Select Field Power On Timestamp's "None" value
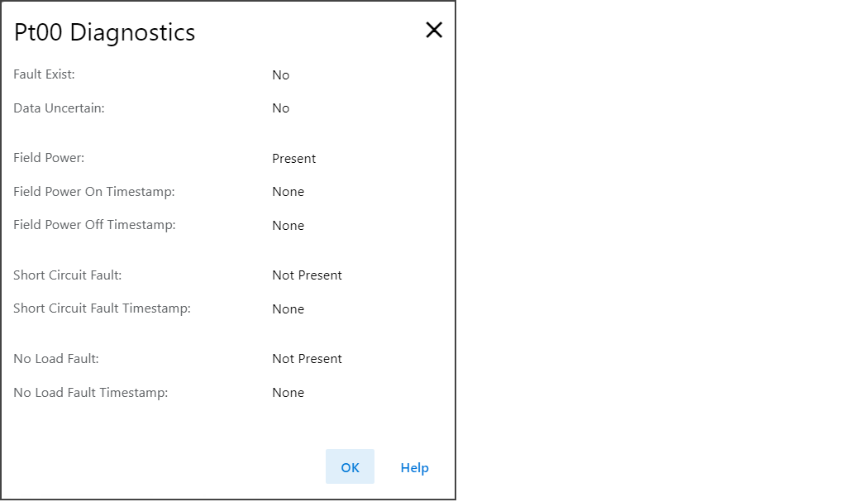The width and height of the screenshot is (868, 502). click(289, 192)
